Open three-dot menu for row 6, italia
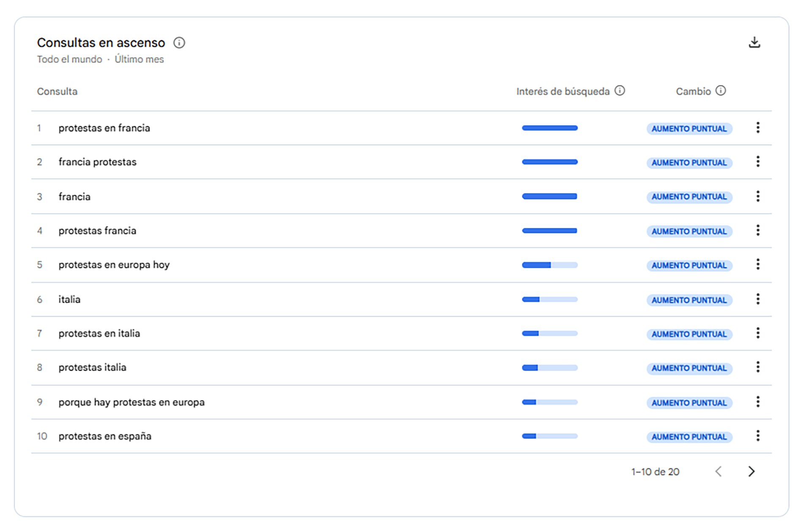This screenshot has width=812, height=524. (757, 299)
